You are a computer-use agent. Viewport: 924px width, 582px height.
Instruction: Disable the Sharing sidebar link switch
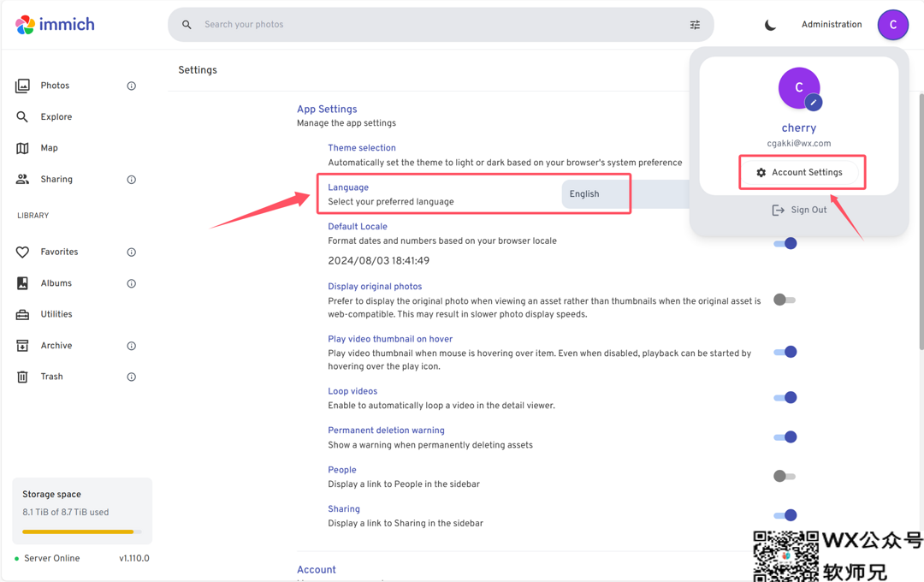point(785,515)
